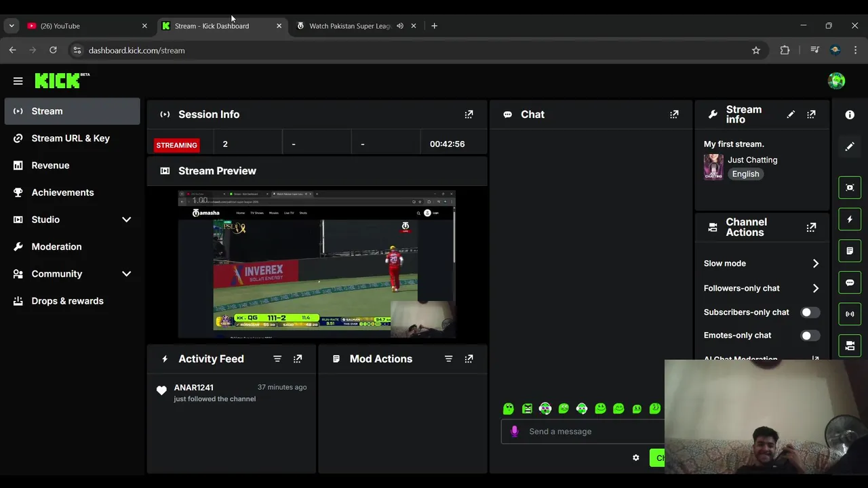This screenshot has width=868, height=488.
Task: Reload the dashboard page
Action: (x=53, y=50)
